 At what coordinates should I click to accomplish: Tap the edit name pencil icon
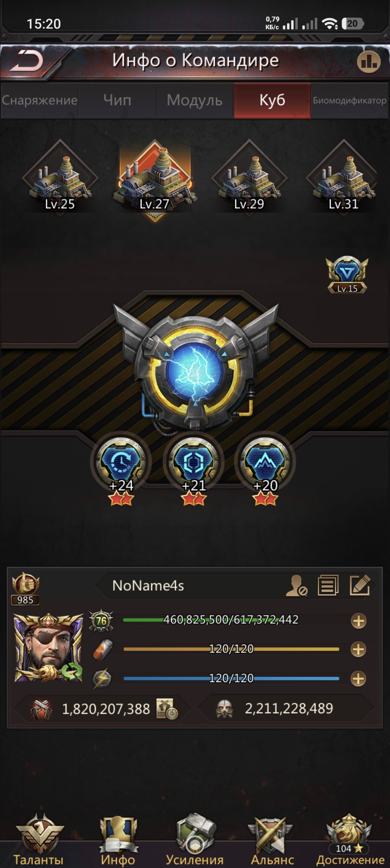coord(360,585)
